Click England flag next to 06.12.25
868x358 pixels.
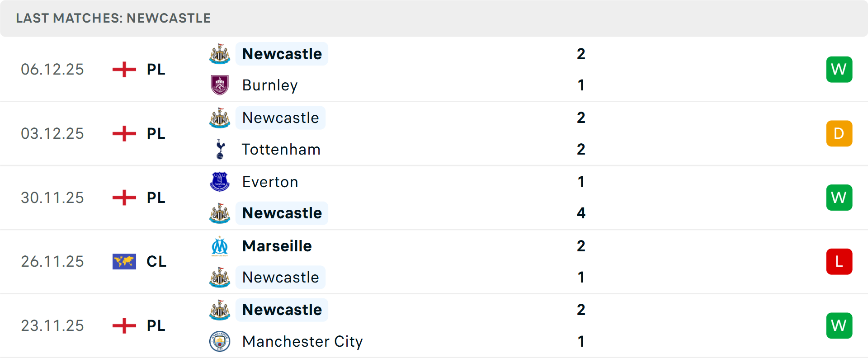pyautogui.click(x=124, y=70)
